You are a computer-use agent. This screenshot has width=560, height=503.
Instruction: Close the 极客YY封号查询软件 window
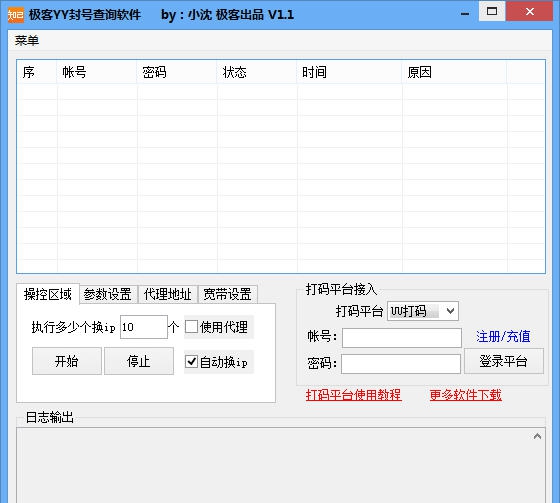coord(530,11)
